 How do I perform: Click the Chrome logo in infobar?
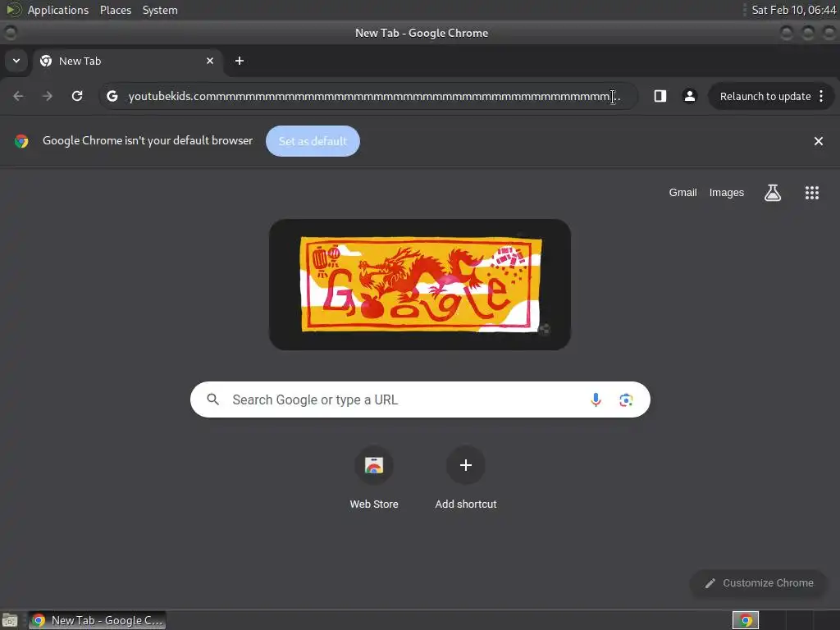pos(21,141)
